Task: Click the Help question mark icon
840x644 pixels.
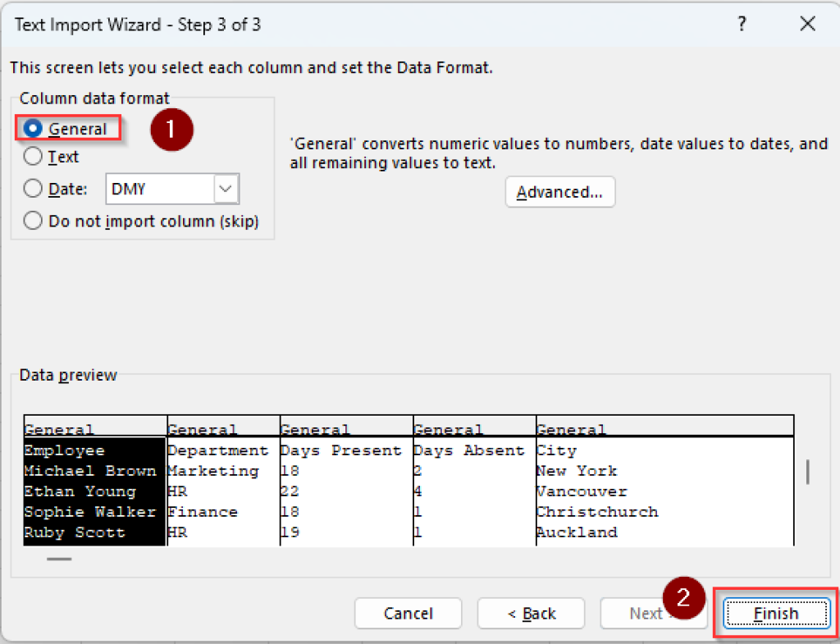Action: [x=741, y=25]
